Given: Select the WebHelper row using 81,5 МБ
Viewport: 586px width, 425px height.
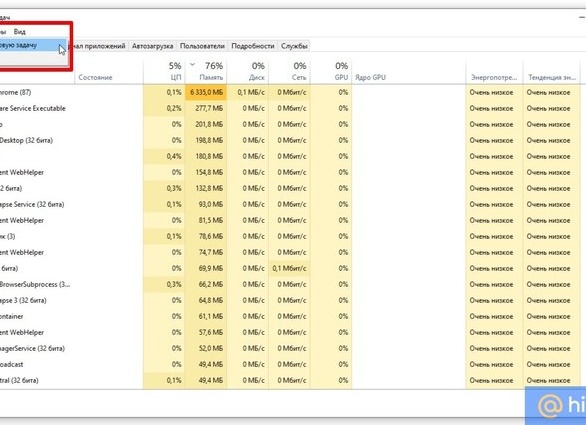Looking at the screenshot, I should 290,220.
